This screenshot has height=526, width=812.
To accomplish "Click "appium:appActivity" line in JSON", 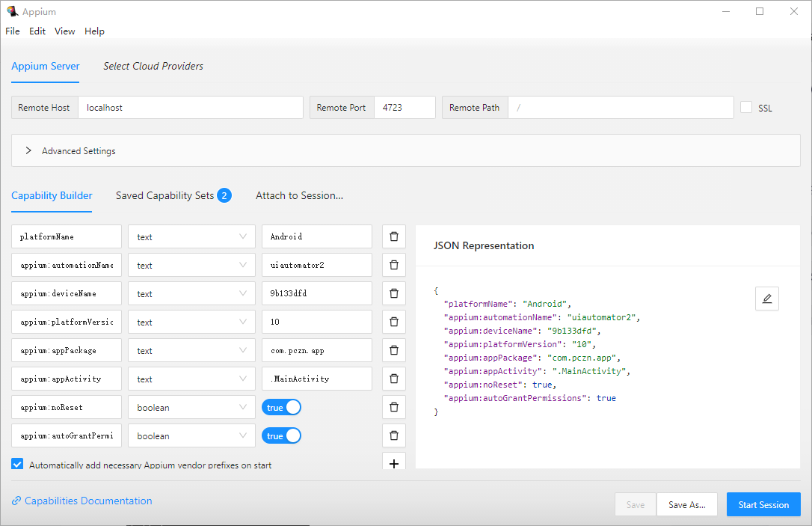I will pyautogui.click(x=537, y=371).
